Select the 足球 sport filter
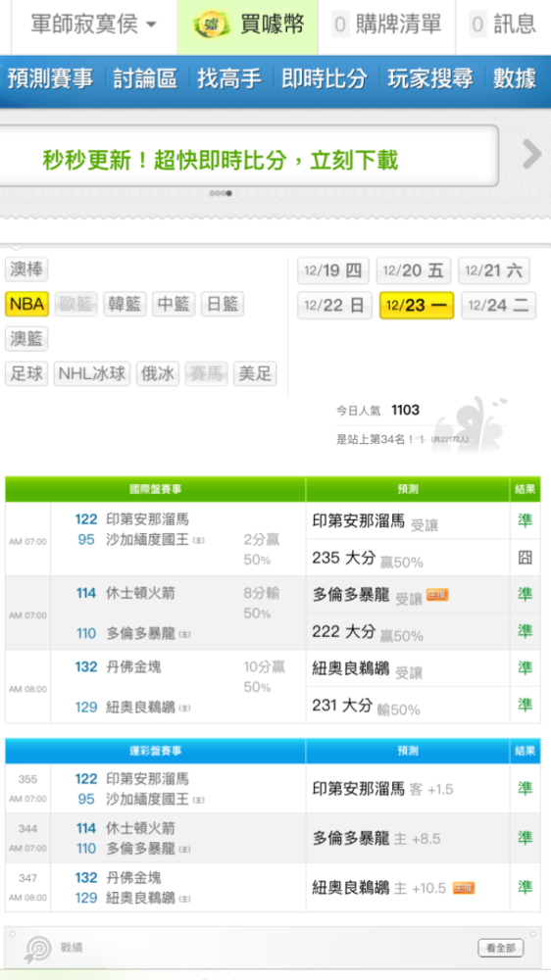The image size is (551, 980). pos(26,373)
